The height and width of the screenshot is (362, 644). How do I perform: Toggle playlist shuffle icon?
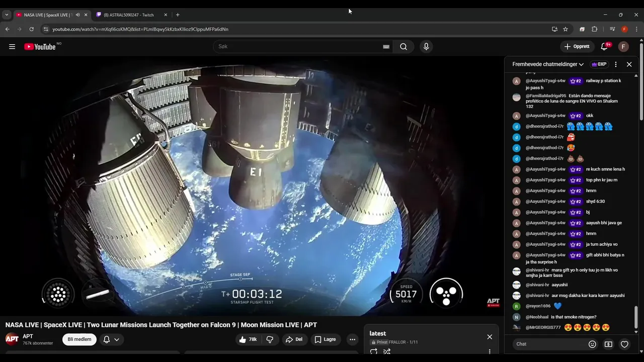click(x=387, y=351)
